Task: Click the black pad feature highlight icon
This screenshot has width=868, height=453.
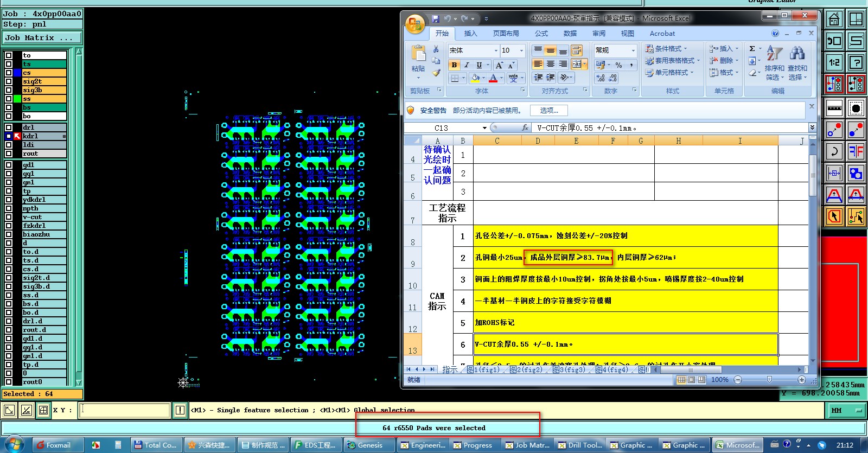Action: click(856, 109)
